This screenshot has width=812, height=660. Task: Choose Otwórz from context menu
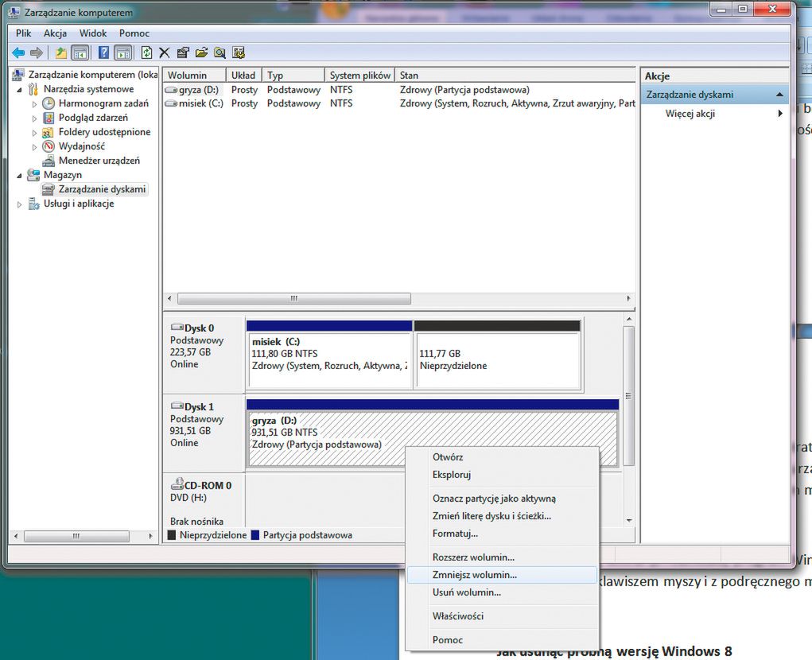click(x=503, y=457)
